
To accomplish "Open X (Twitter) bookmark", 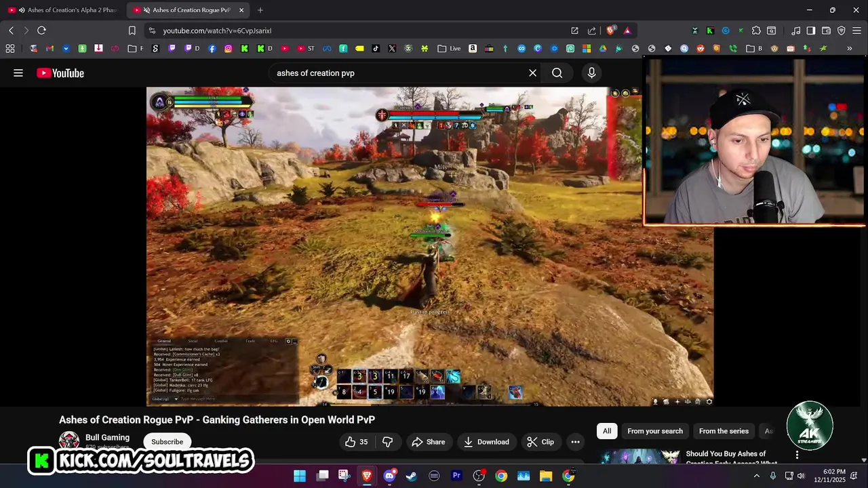I will click(x=392, y=49).
